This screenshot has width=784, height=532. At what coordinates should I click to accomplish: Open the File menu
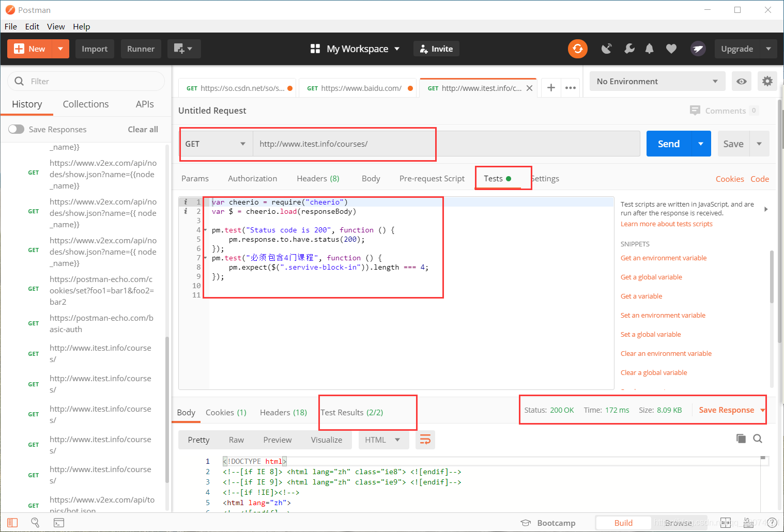coord(10,26)
